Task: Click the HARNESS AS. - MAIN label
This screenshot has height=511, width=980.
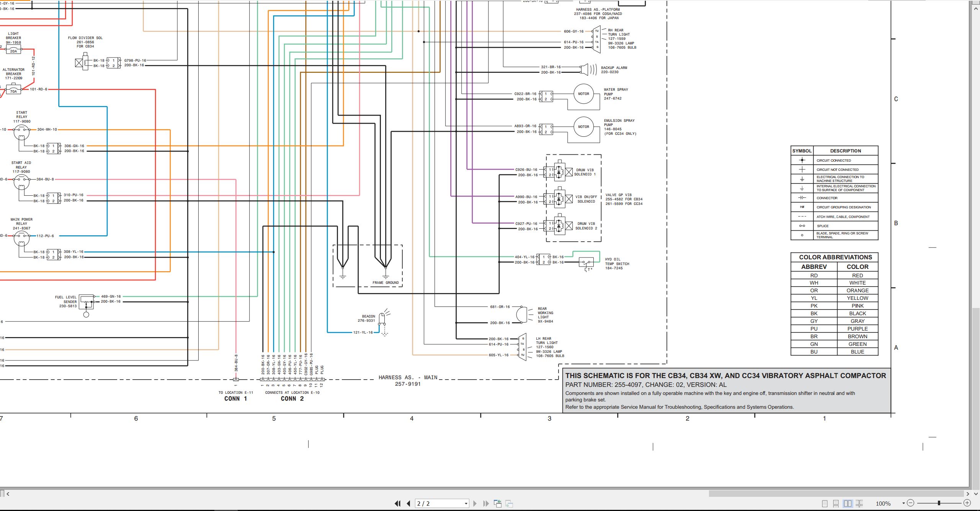Action: [408, 377]
